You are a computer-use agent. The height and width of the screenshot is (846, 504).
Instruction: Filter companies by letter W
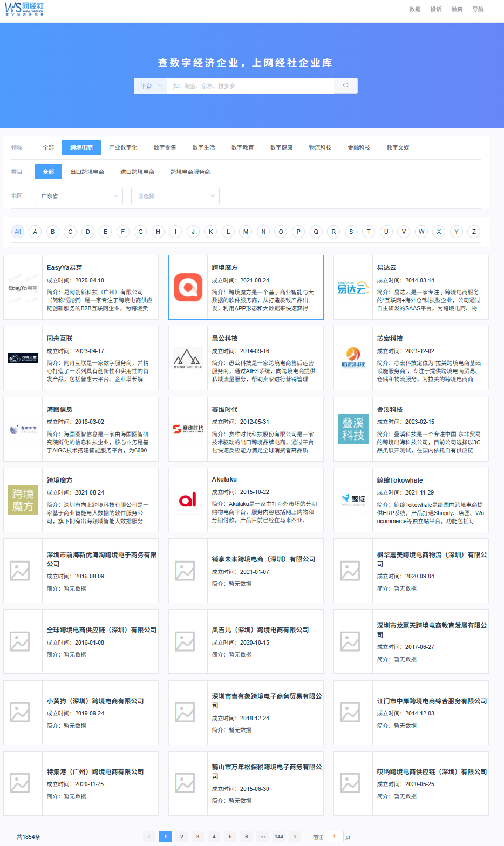coord(421,232)
